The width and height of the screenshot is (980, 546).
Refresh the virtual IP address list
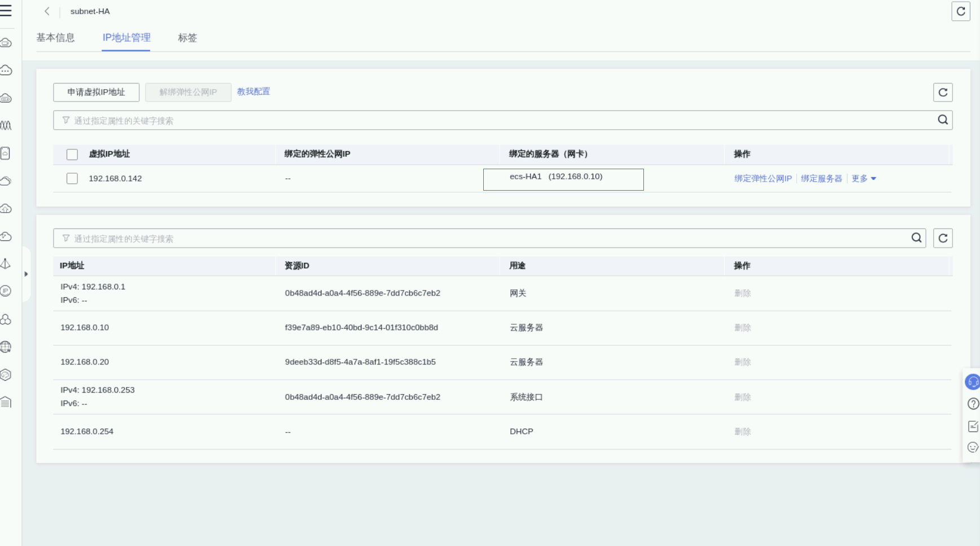[942, 93]
